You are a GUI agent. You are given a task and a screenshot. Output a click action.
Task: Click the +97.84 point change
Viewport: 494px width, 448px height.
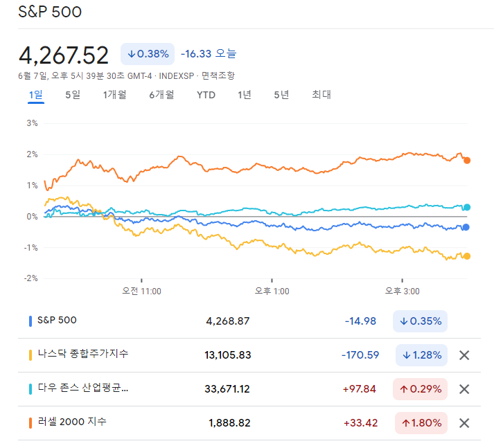[360, 389]
